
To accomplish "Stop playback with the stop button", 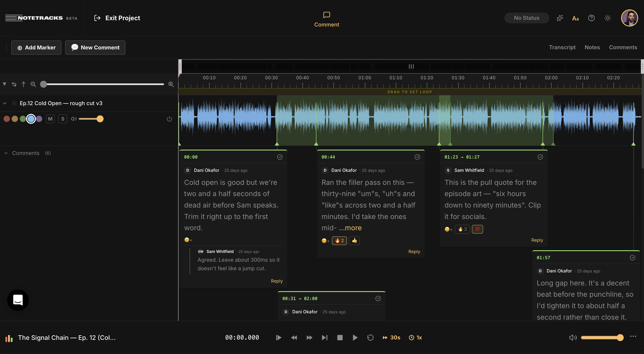I will pyautogui.click(x=340, y=338).
